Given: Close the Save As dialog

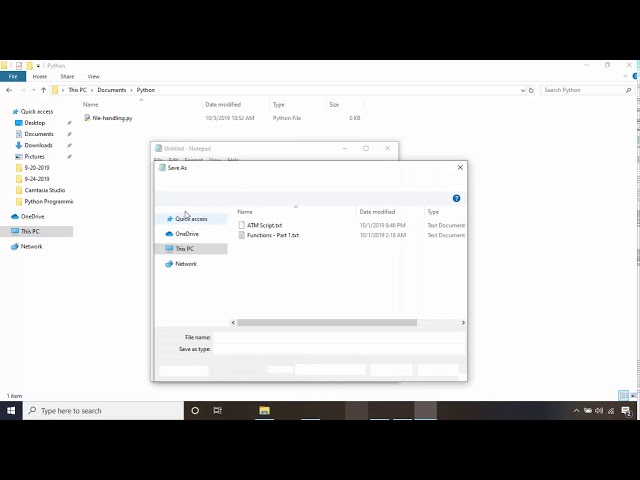Looking at the screenshot, I should pyautogui.click(x=460, y=168).
